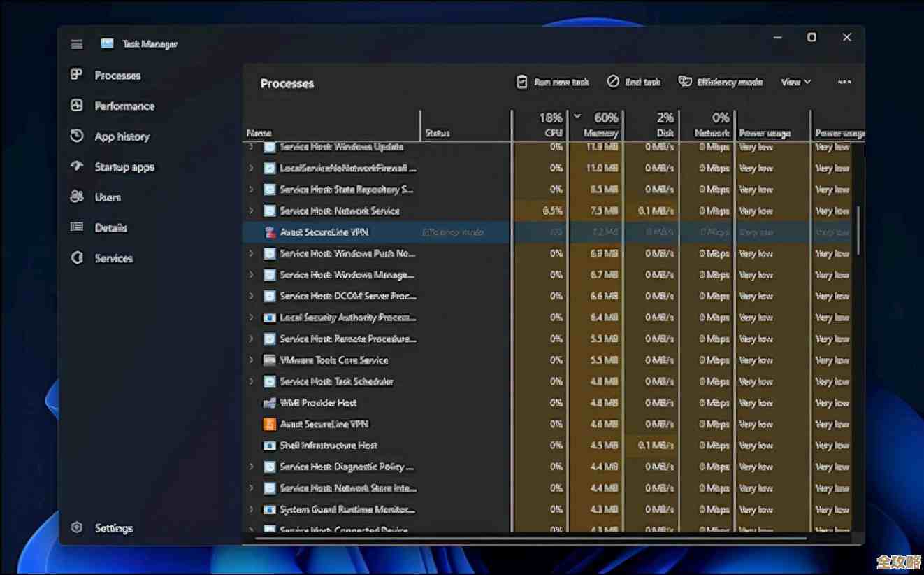Open the Details section
Screen dimensions: 924x575
[x=77, y=227]
